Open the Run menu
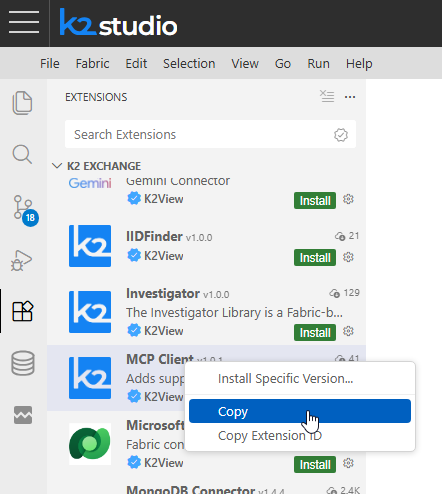The height and width of the screenshot is (494, 442). coord(318,63)
